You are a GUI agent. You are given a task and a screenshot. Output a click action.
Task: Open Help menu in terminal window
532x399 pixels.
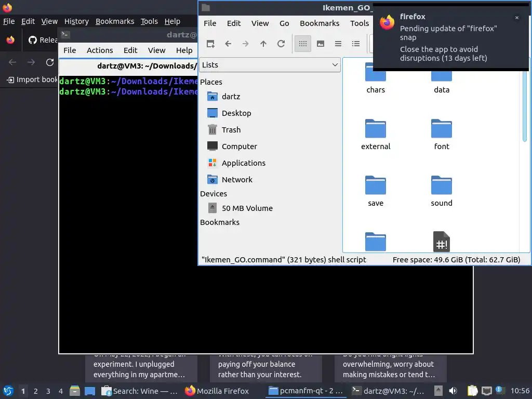pos(184,50)
